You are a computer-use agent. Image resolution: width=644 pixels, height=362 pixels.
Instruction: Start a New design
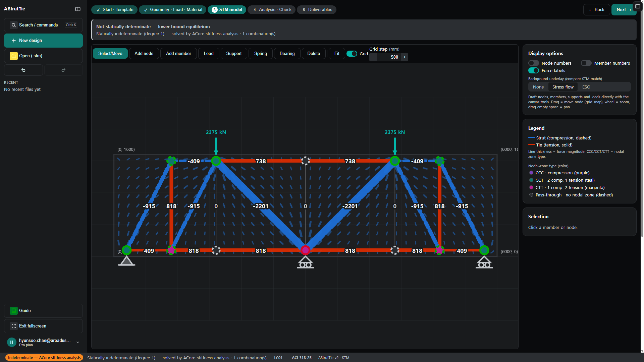(43, 41)
